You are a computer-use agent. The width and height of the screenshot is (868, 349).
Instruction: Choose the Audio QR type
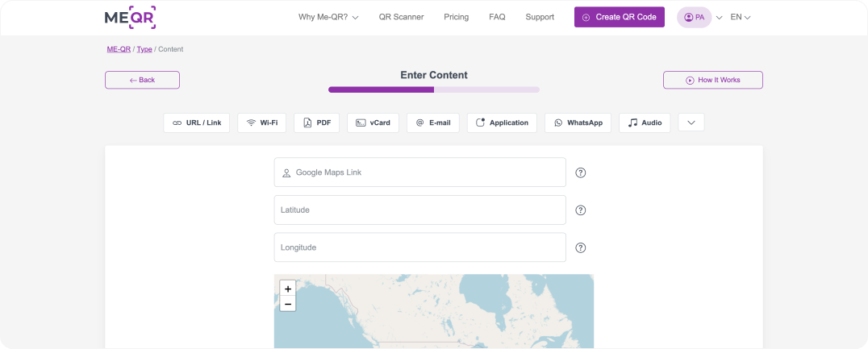coord(644,123)
